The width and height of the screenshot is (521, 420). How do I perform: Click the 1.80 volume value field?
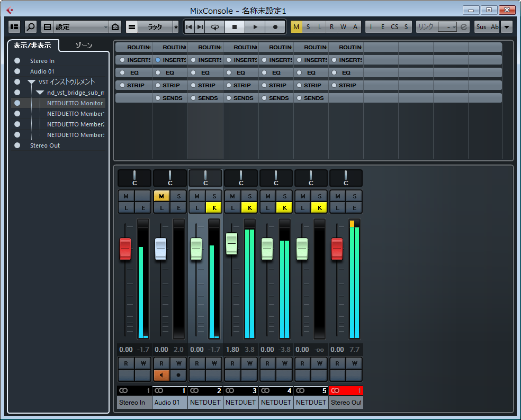232,350
